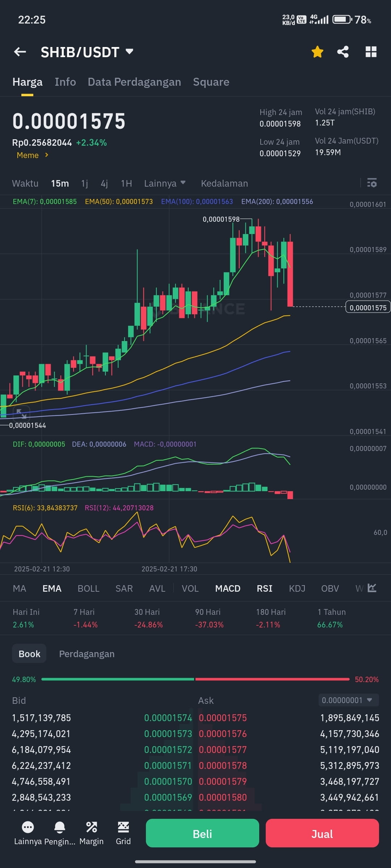Tap the battery status icon
The image size is (391, 868).
point(342,19)
